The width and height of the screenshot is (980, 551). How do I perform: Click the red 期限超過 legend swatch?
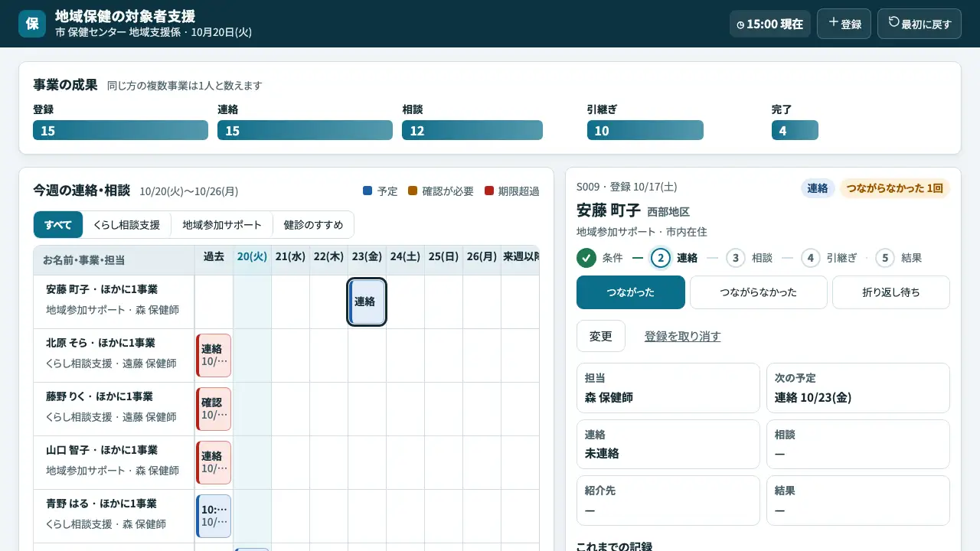(488, 191)
